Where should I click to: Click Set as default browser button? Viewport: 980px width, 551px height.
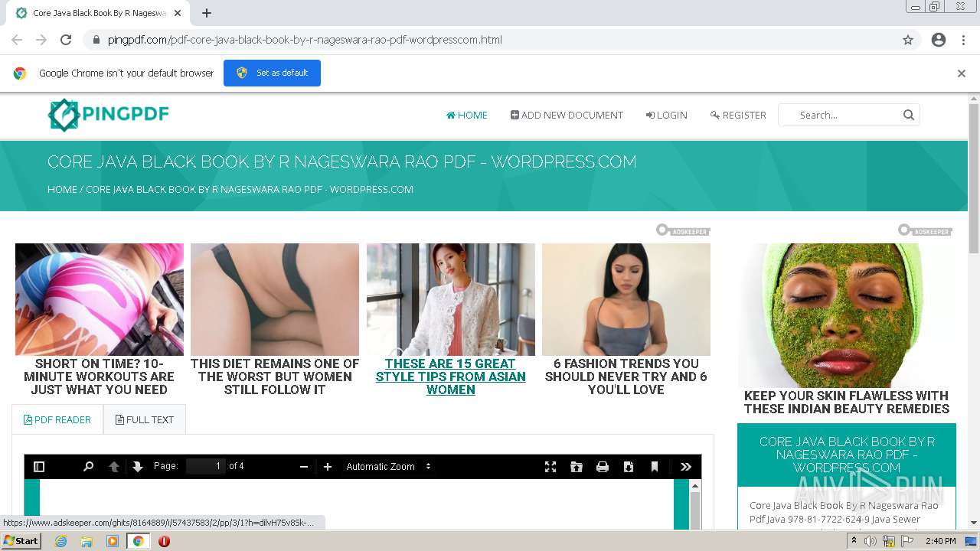[x=272, y=73]
